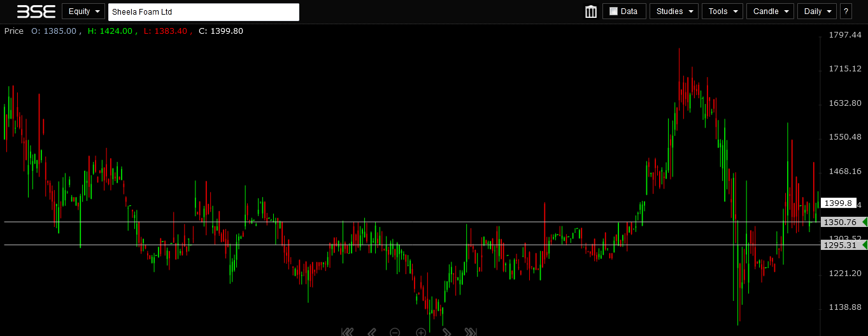Viewport: 868px width, 336px height.
Task: Click the Sheela Foam Ltd search field
Action: (203, 12)
